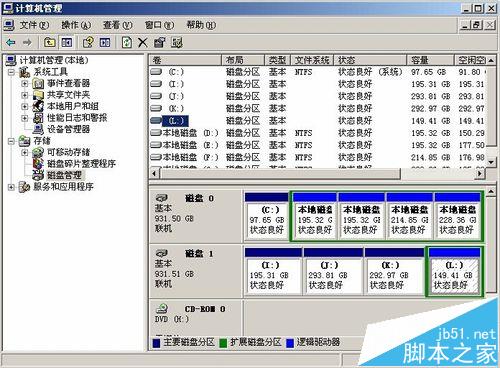This screenshot has width=500, height=368.
Task: Select the 本地磁盘 (E:) row
Action: pyautogui.click(x=318, y=145)
